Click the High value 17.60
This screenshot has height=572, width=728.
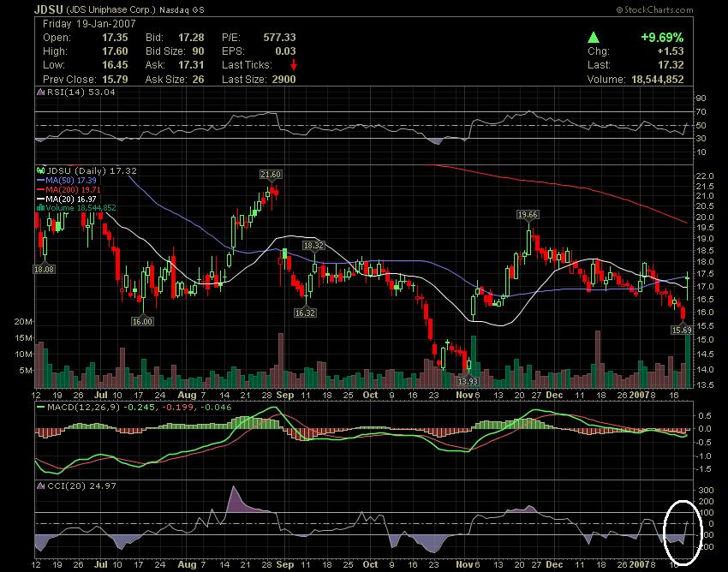coord(115,51)
